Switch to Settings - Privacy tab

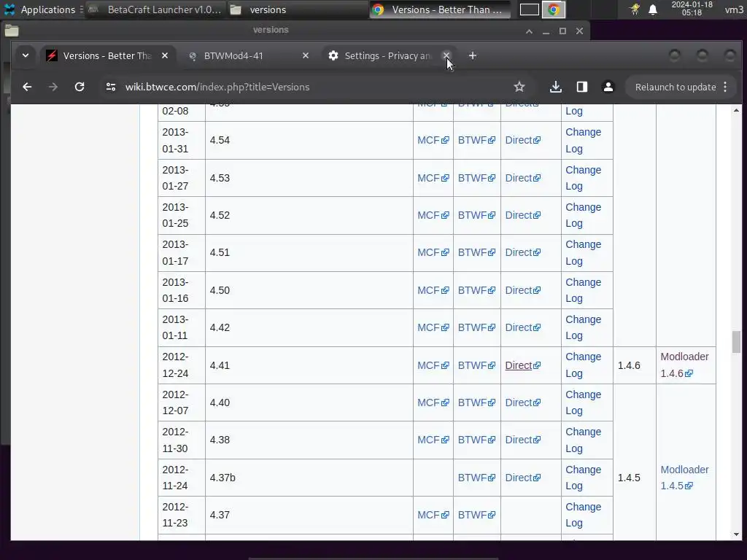click(387, 55)
